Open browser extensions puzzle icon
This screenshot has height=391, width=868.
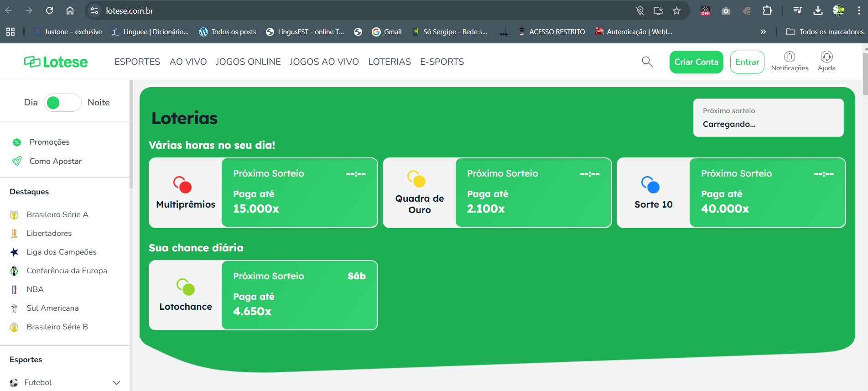click(x=767, y=10)
